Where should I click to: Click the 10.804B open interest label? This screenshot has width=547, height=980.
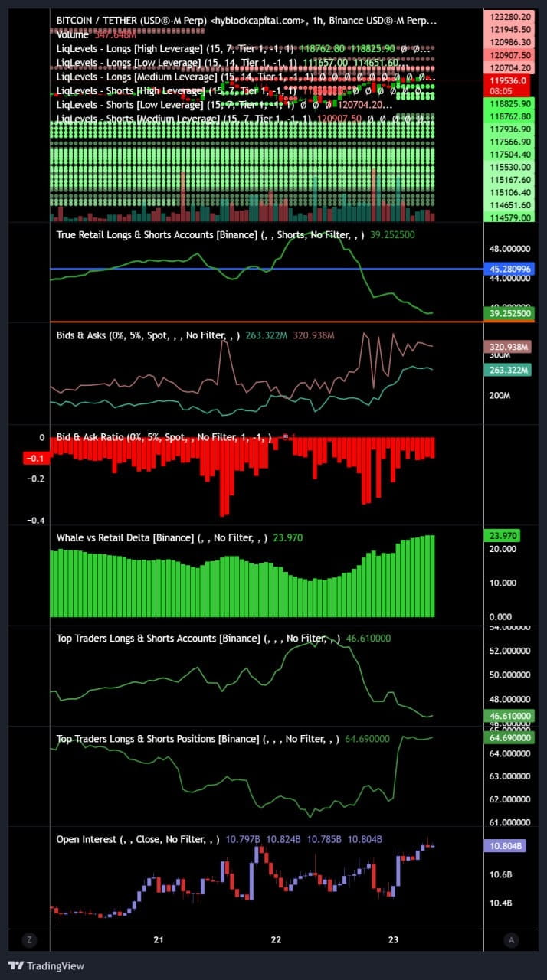[504, 846]
